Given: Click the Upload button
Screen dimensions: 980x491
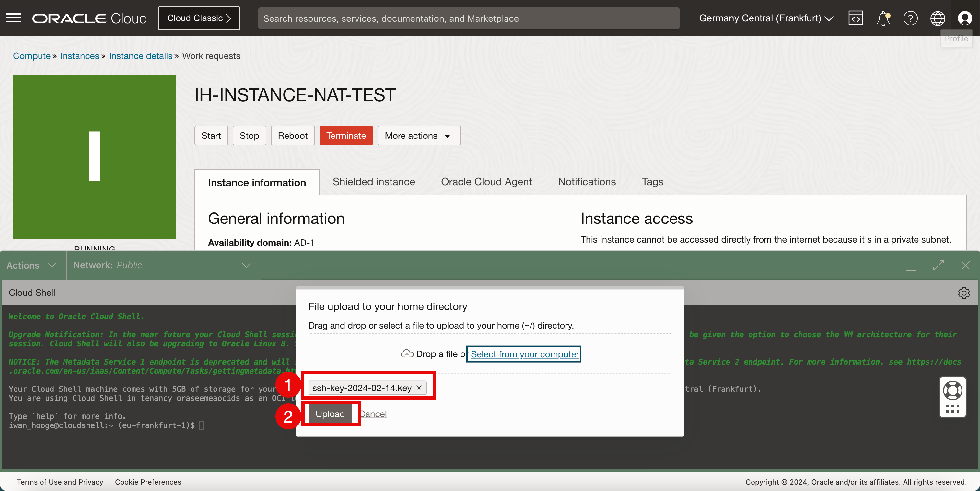Looking at the screenshot, I should [x=330, y=414].
